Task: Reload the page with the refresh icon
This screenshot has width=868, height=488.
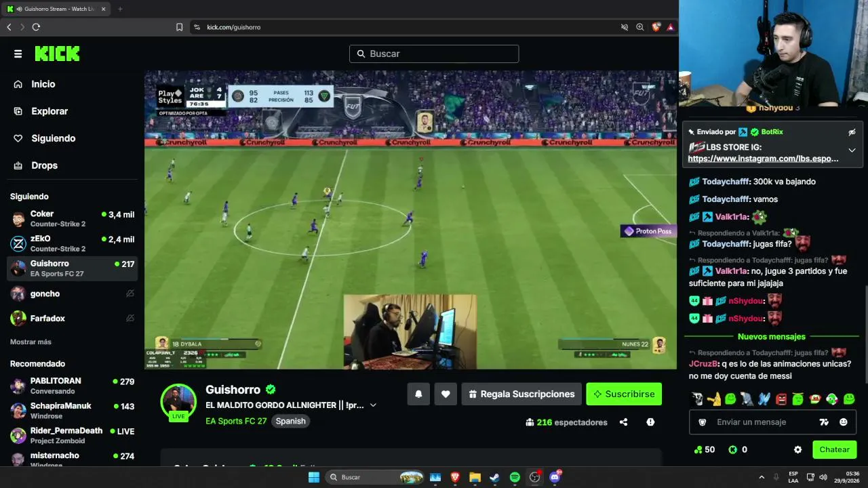Action: coord(36,27)
